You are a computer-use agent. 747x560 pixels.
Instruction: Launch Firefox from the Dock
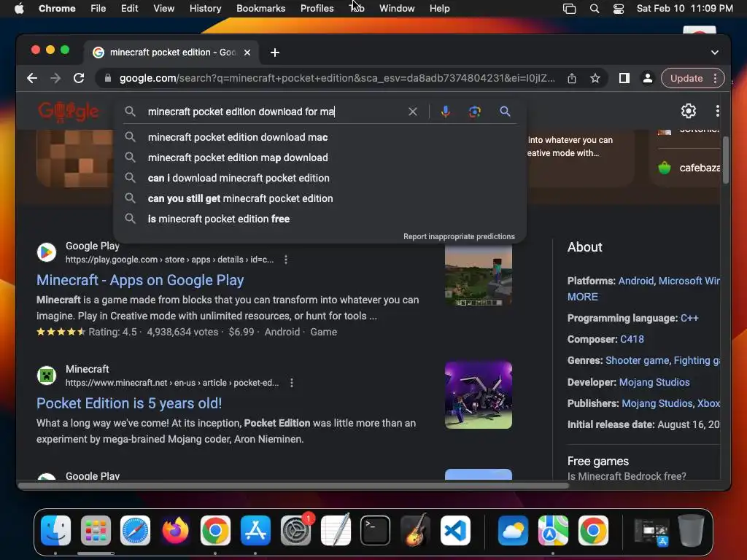175,530
